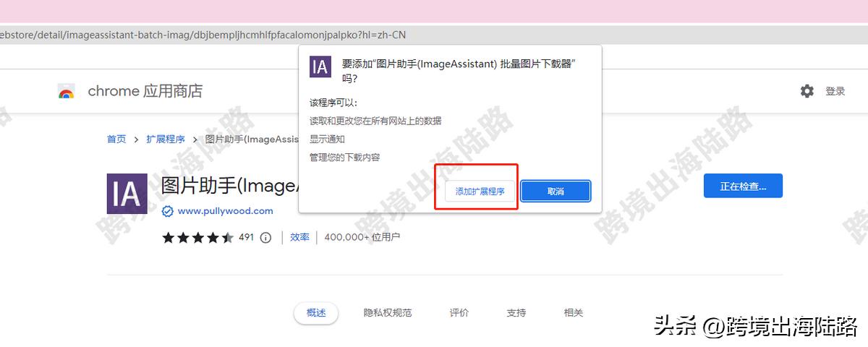This screenshot has width=868, height=347.
Task: Click the IA icon in dialog
Action: (x=320, y=66)
